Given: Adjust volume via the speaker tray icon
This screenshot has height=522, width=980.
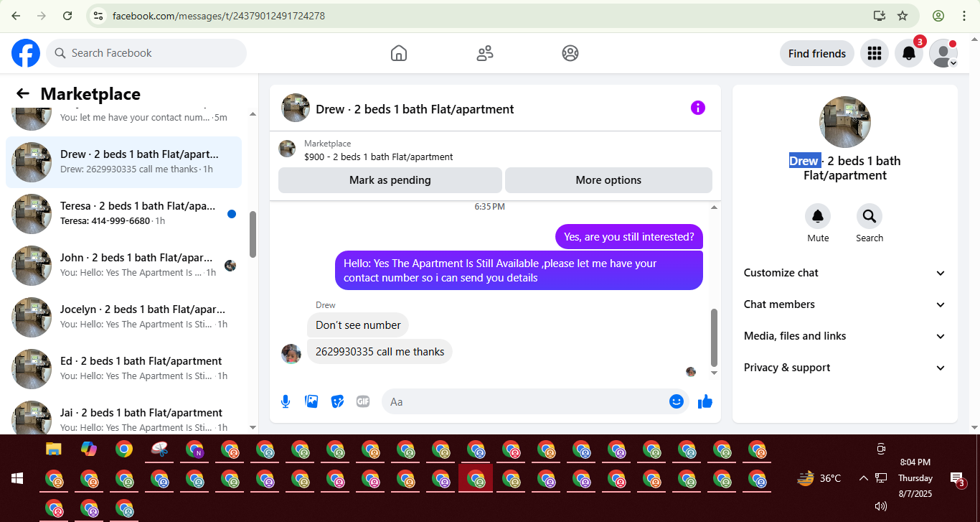Looking at the screenshot, I should (881, 506).
